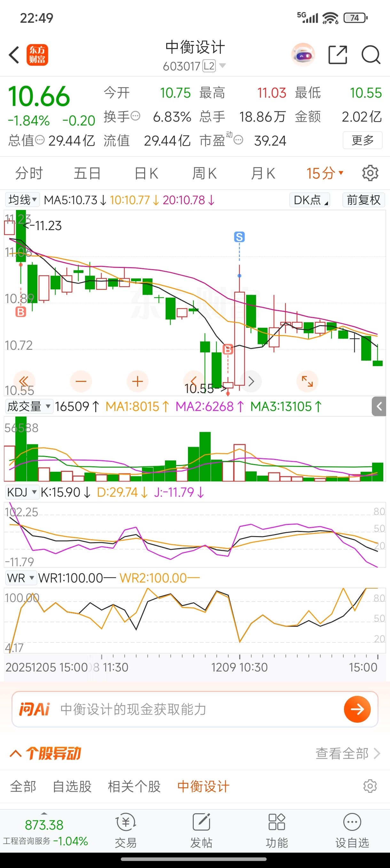The image size is (390, 868).
Task: Open the 15分 period dropdown
Action: pyautogui.click(x=325, y=173)
